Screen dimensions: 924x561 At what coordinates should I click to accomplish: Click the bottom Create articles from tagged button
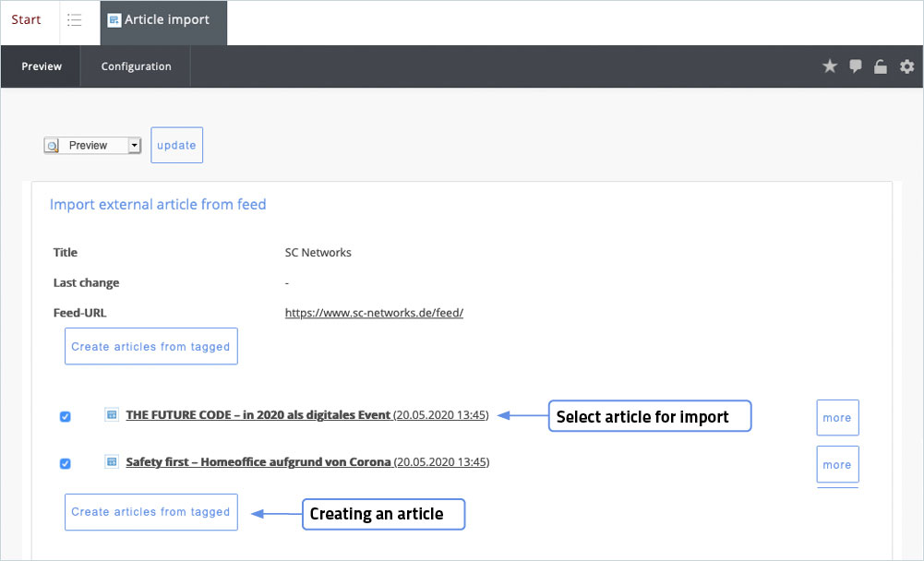(x=150, y=512)
